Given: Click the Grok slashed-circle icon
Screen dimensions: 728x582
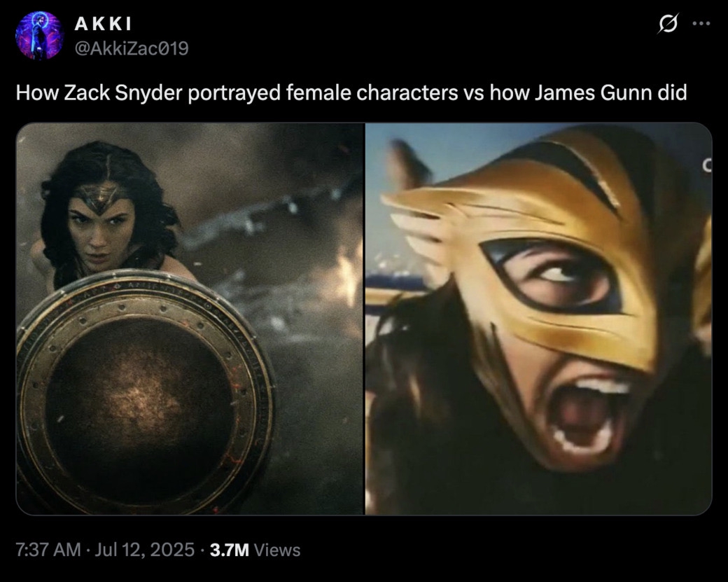Looking at the screenshot, I should click(668, 23).
